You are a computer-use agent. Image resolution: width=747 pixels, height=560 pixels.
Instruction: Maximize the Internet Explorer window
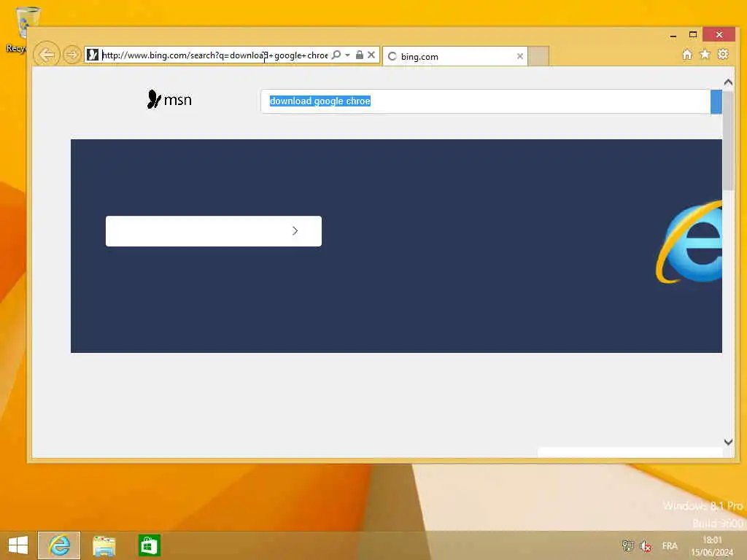point(693,35)
